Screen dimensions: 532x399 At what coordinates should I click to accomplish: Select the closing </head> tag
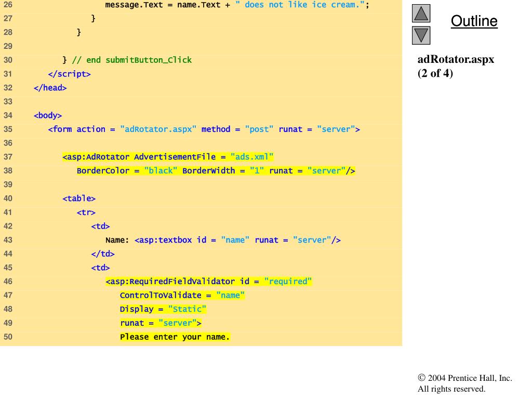click(50, 88)
